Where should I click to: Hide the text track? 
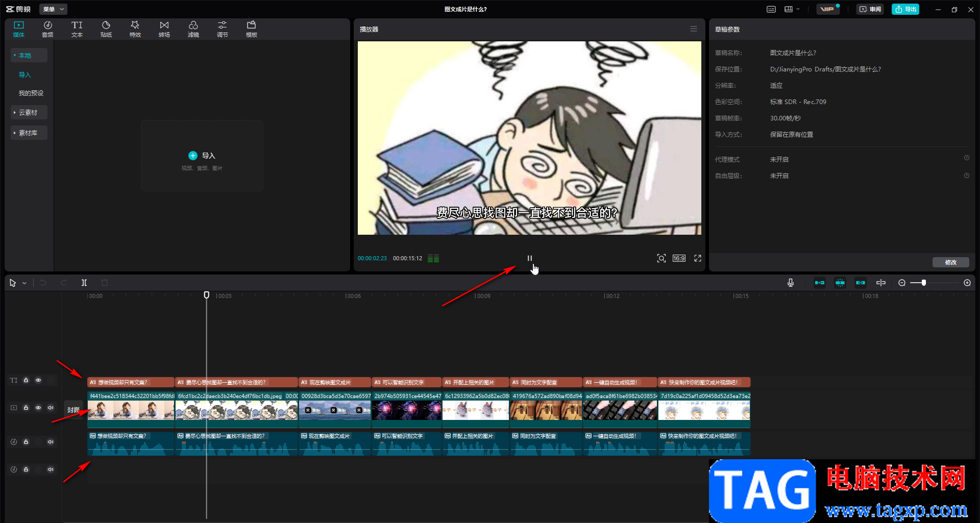38,380
